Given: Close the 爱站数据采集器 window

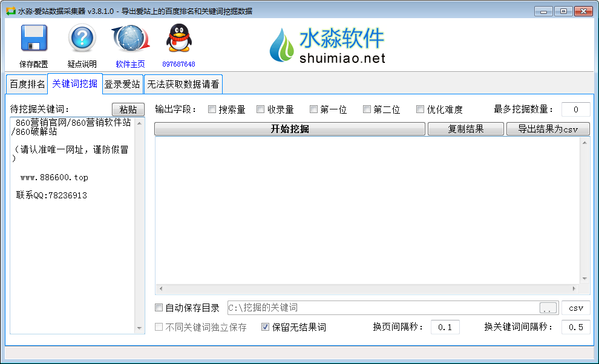Looking at the screenshot, I should click(583, 11).
